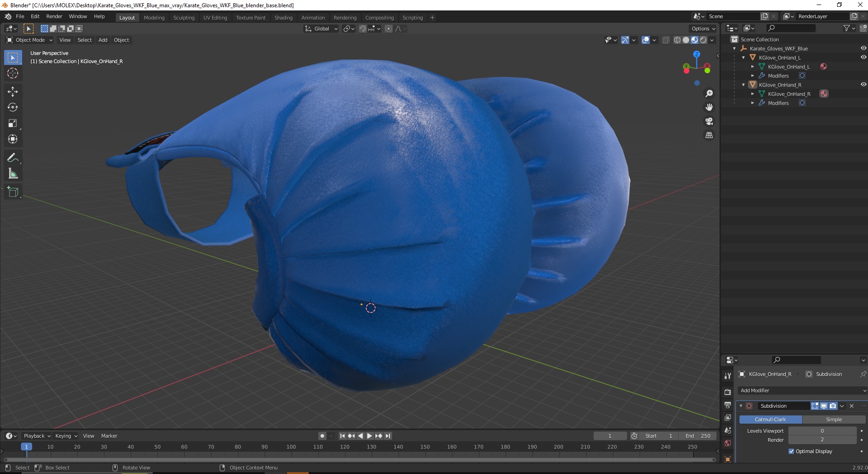The width and height of the screenshot is (868, 474).
Task: Select the Scale tool
Action: click(x=13, y=123)
